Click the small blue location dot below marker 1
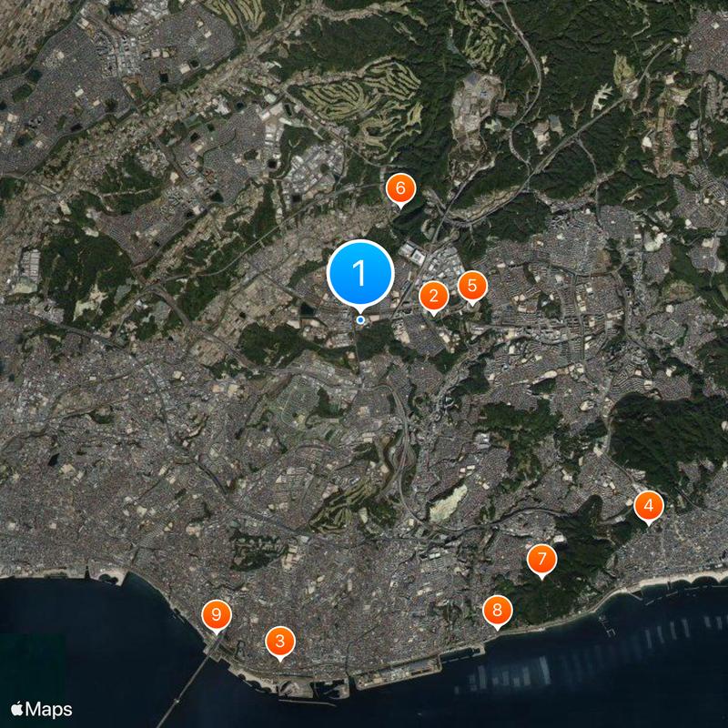 [x=361, y=320]
